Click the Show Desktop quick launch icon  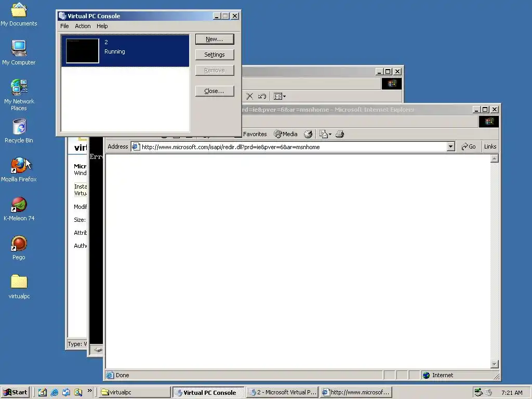point(42,392)
